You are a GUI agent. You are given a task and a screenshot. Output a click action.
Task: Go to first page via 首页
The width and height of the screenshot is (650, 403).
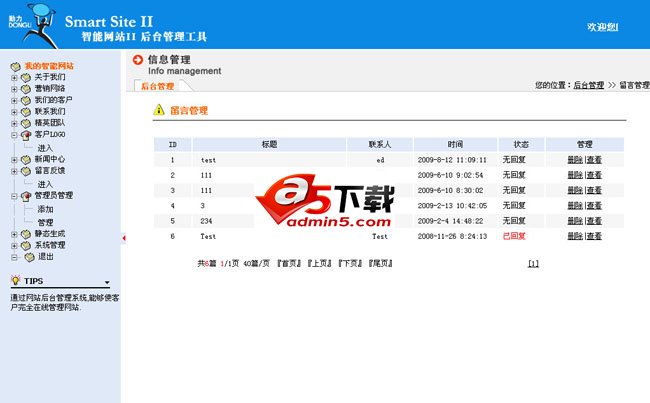289,263
